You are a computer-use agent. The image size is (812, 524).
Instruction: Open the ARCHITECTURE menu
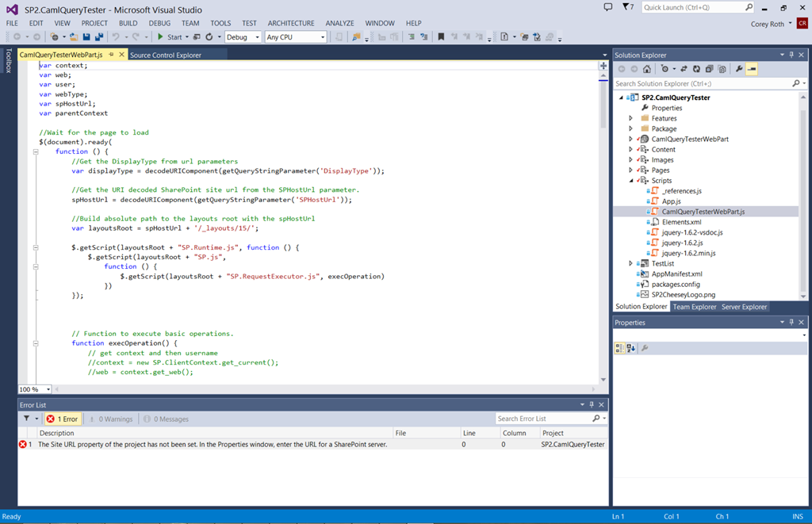(291, 23)
